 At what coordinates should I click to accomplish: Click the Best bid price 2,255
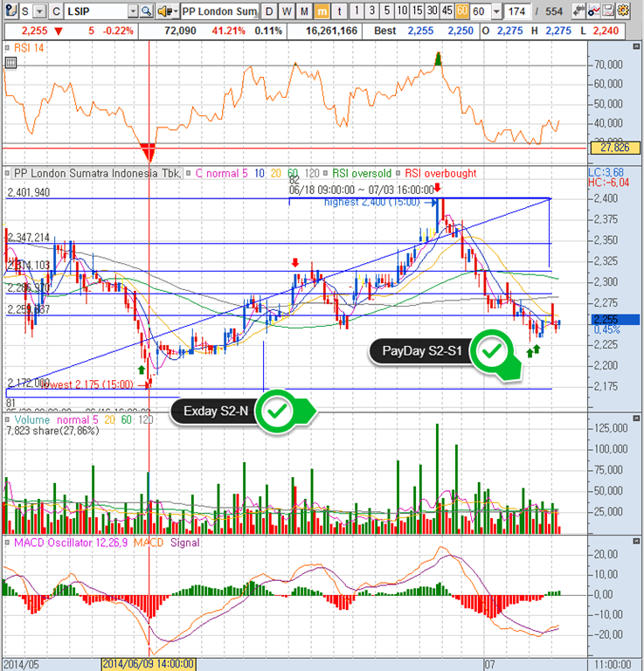[x=420, y=31]
